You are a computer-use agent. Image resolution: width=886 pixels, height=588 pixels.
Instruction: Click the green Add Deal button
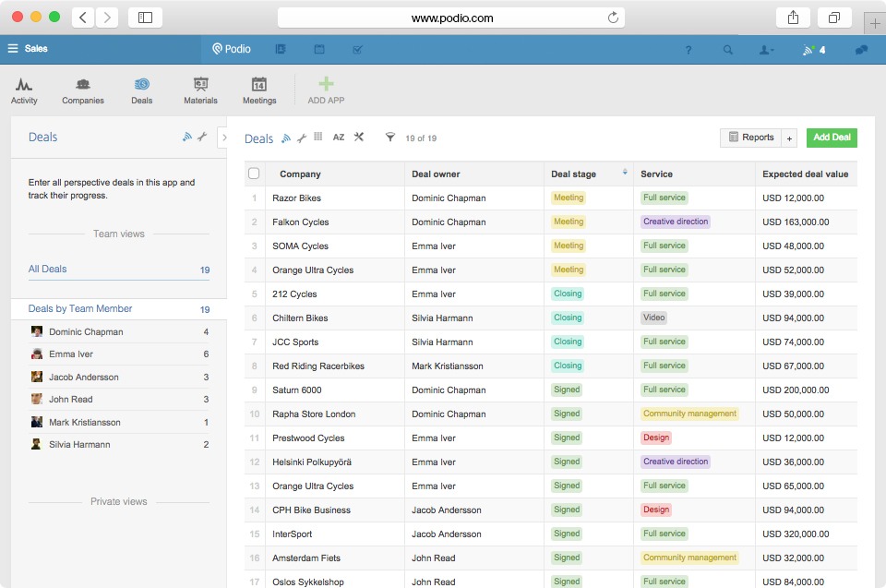[832, 138]
